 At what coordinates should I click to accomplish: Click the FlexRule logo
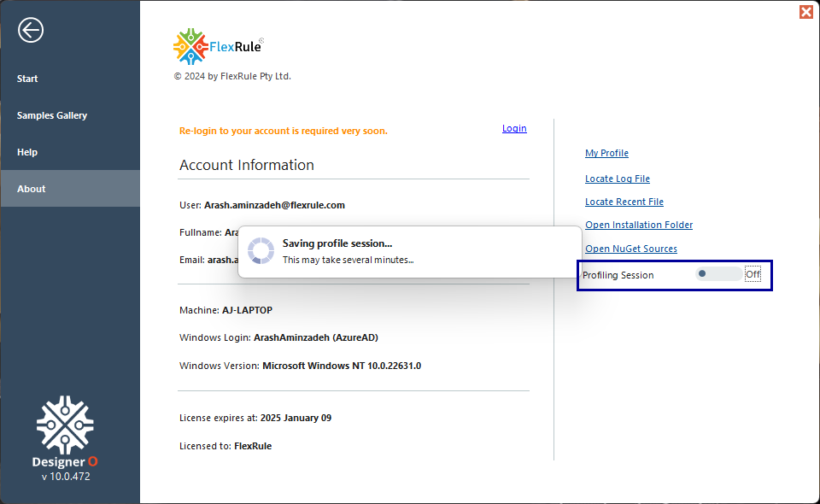[x=218, y=46]
